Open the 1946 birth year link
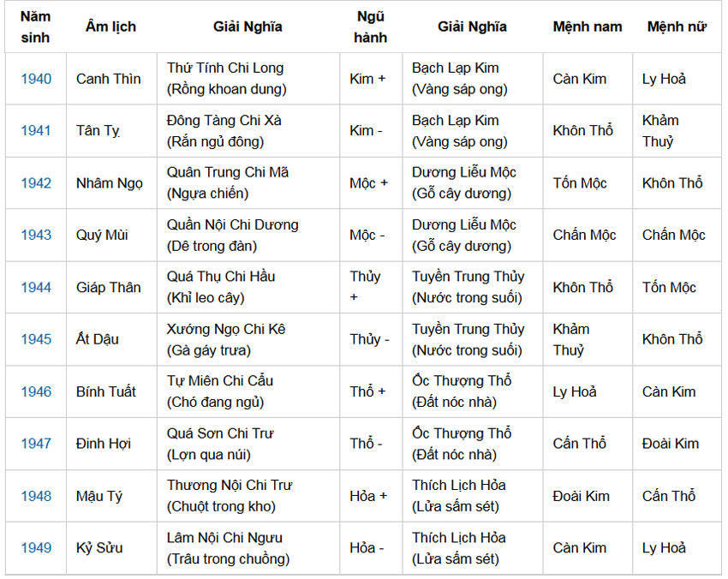Screen dimensions: 728x579 (x=36, y=391)
